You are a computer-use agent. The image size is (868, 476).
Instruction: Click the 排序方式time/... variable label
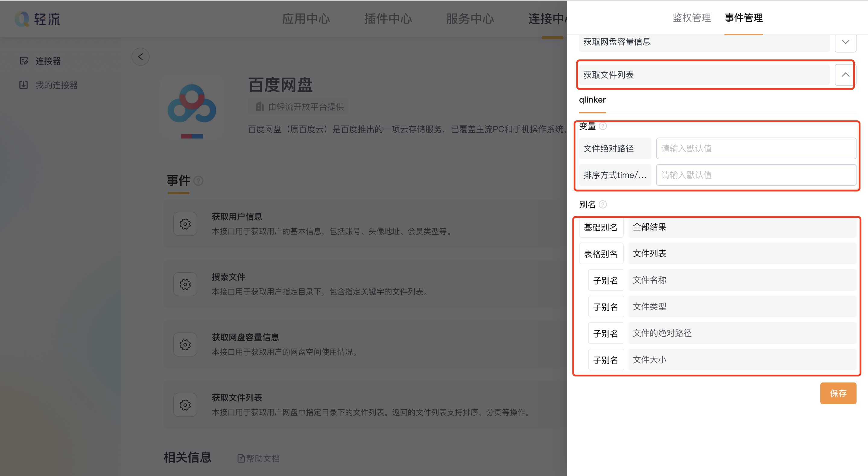(615, 175)
